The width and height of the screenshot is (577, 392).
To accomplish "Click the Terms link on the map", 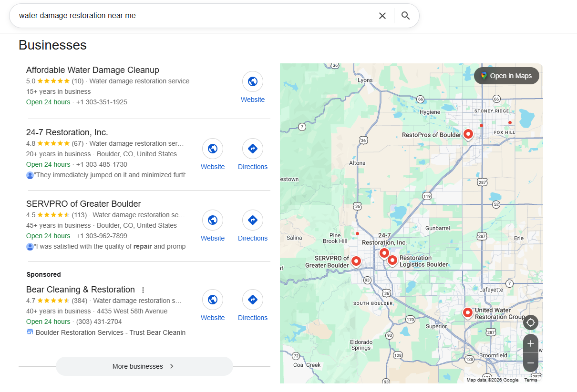I will click(x=531, y=380).
